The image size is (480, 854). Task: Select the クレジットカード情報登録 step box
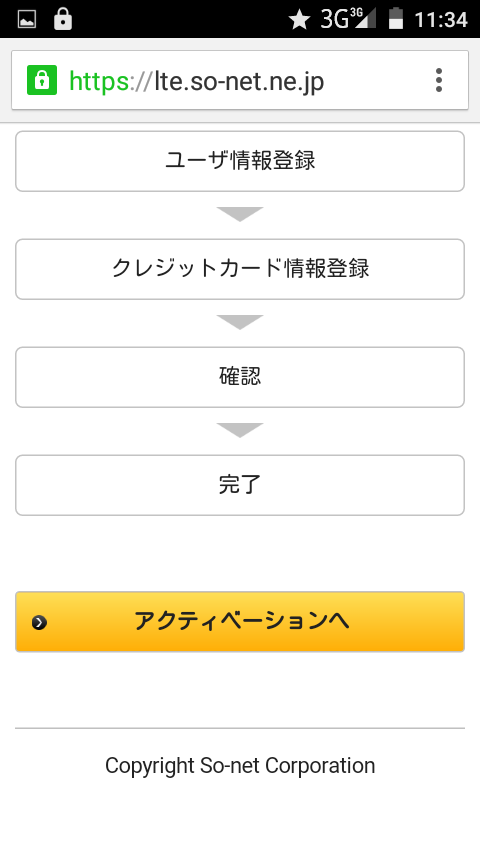click(240, 269)
